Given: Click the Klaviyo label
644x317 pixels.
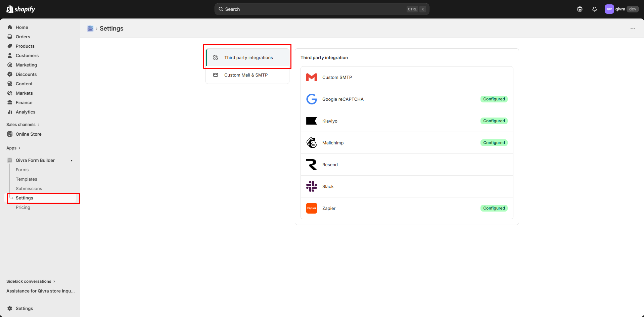Looking at the screenshot, I should coord(330,121).
